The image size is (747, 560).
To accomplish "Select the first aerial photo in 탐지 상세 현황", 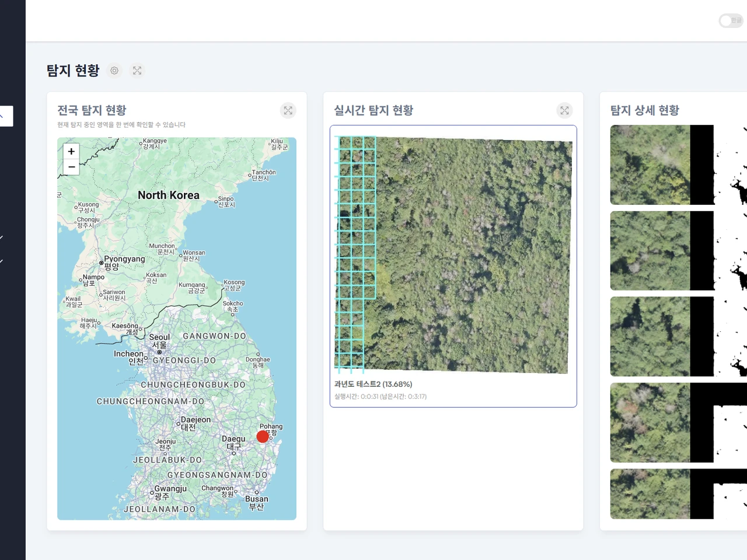I will 650,165.
